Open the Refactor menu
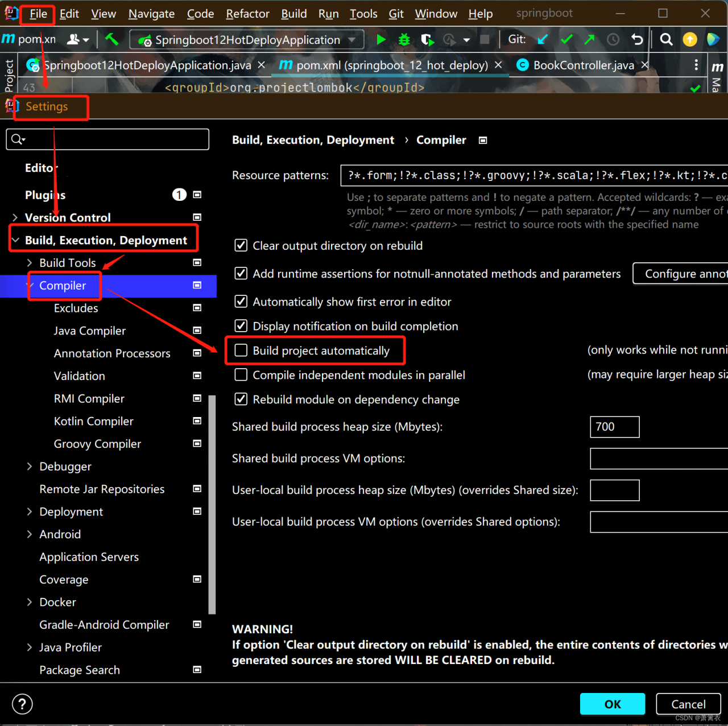The height and width of the screenshot is (726, 728). (x=247, y=14)
